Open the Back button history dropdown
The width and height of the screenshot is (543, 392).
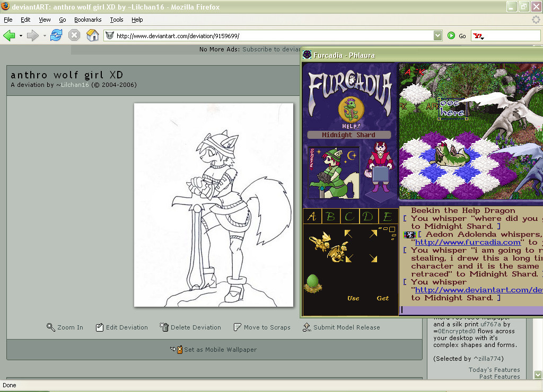pyautogui.click(x=21, y=35)
